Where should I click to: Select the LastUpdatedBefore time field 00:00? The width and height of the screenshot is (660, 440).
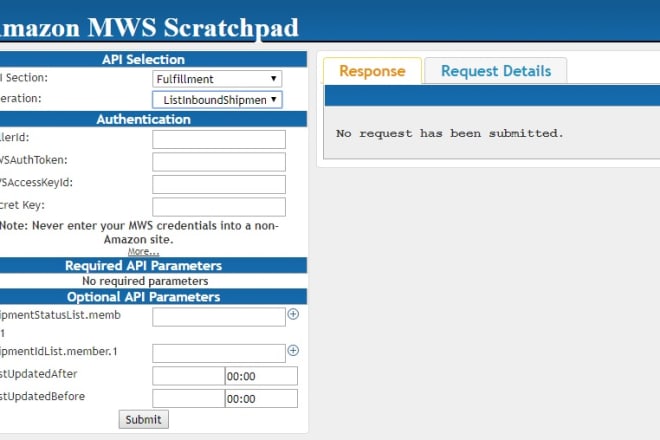tap(261, 398)
